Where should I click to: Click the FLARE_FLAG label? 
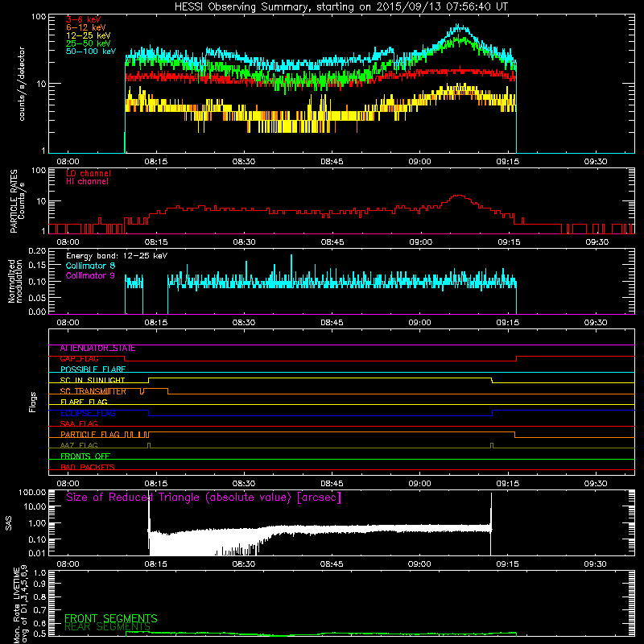point(84,402)
